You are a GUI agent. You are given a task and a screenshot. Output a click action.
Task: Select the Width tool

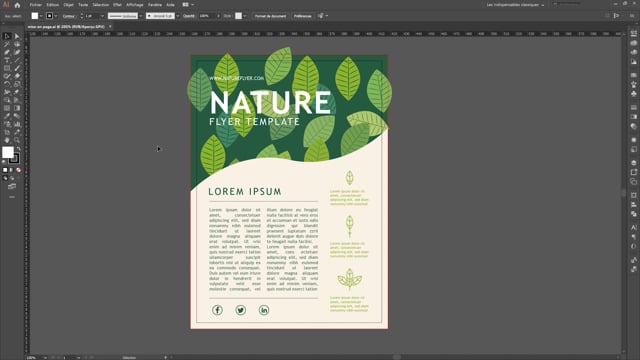tap(7, 92)
